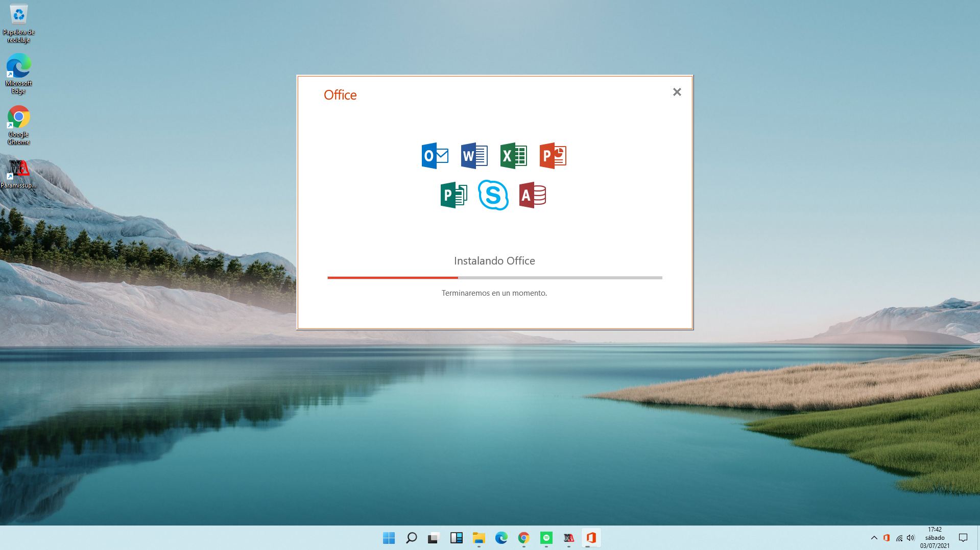Open taskbar Search

[411, 538]
